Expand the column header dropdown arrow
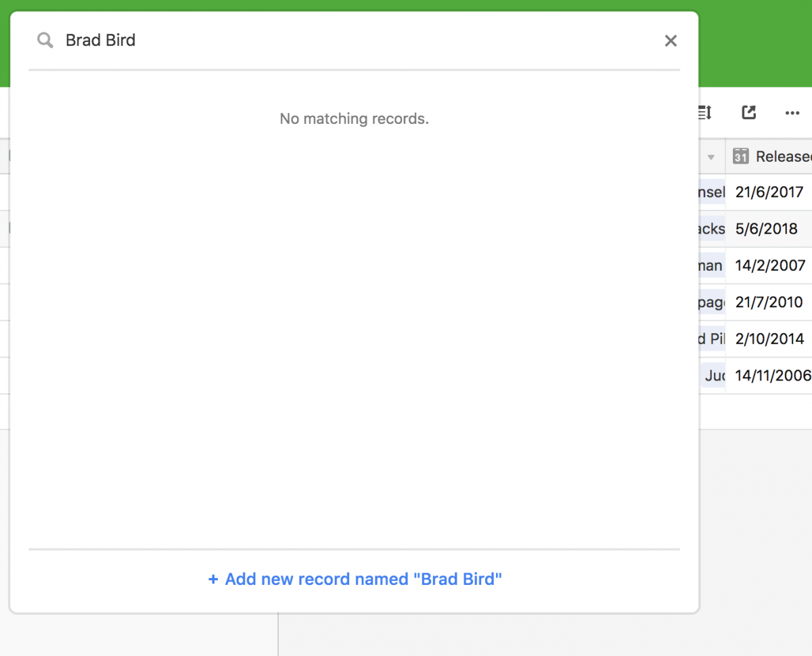 (711, 157)
